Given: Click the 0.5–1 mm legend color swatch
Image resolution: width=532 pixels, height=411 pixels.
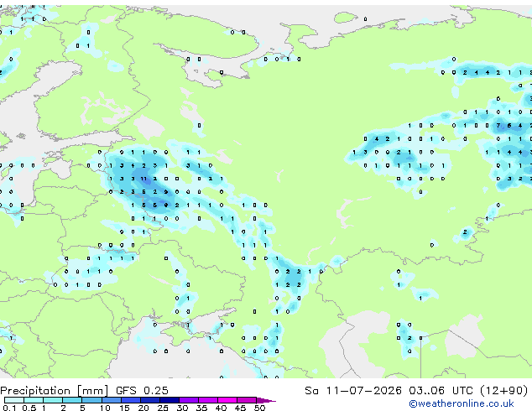Looking at the screenshot, I should [x=34, y=400].
